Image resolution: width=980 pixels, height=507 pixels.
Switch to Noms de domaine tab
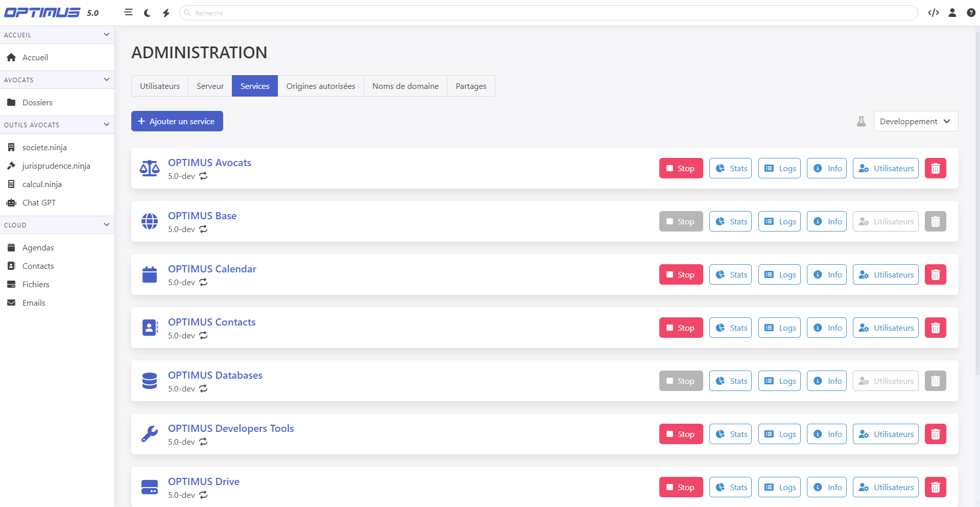(405, 86)
